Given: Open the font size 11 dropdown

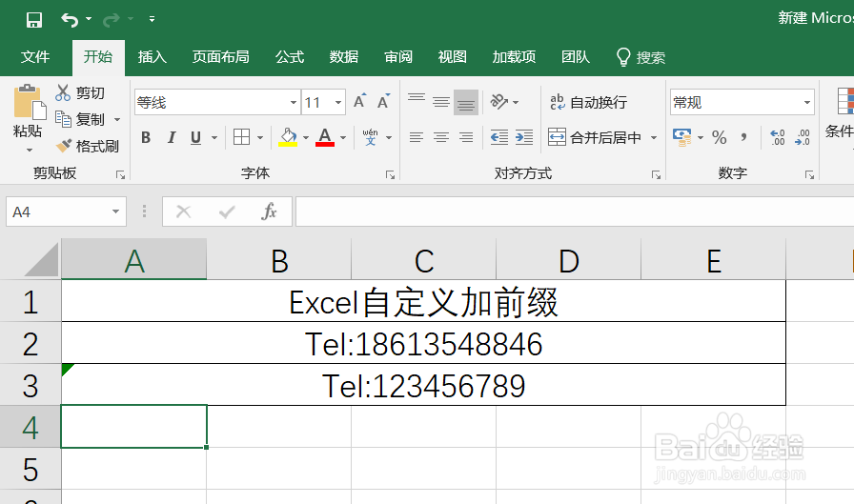Looking at the screenshot, I should pos(338,102).
